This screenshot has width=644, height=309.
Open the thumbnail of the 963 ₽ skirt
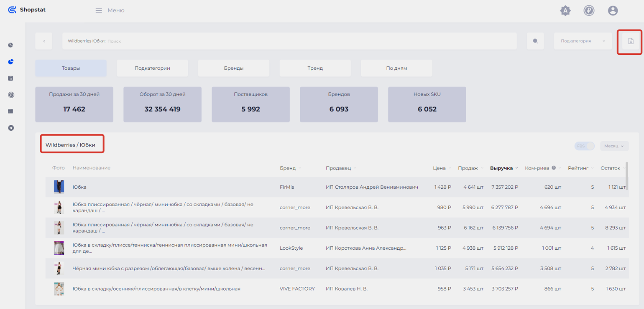pyautogui.click(x=59, y=228)
